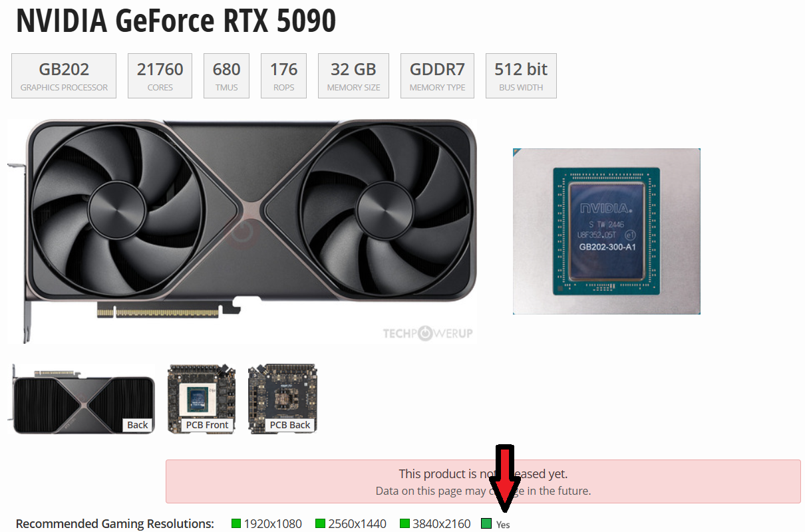Click the green 1920x1080 resolution square

coord(236,524)
